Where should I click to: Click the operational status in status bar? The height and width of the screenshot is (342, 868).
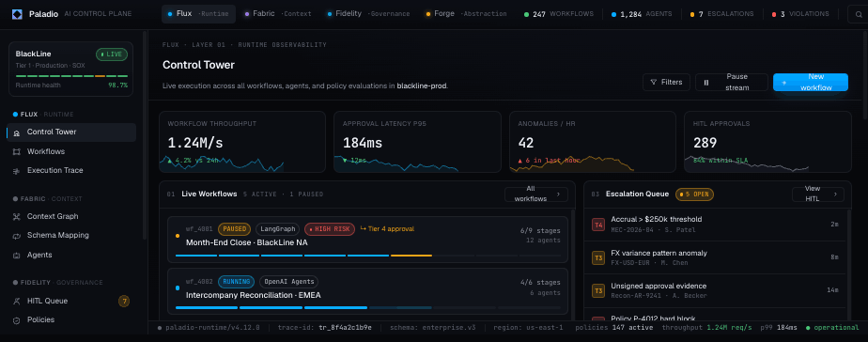point(832,328)
